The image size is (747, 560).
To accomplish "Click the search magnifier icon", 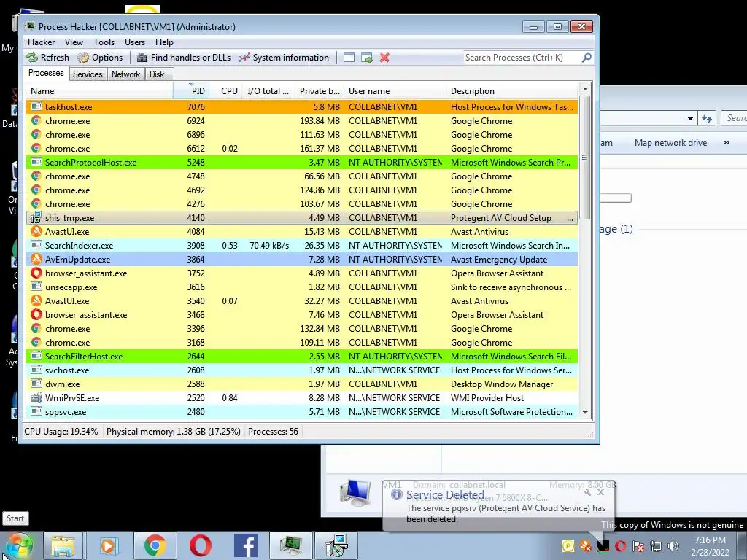I will 587,58.
